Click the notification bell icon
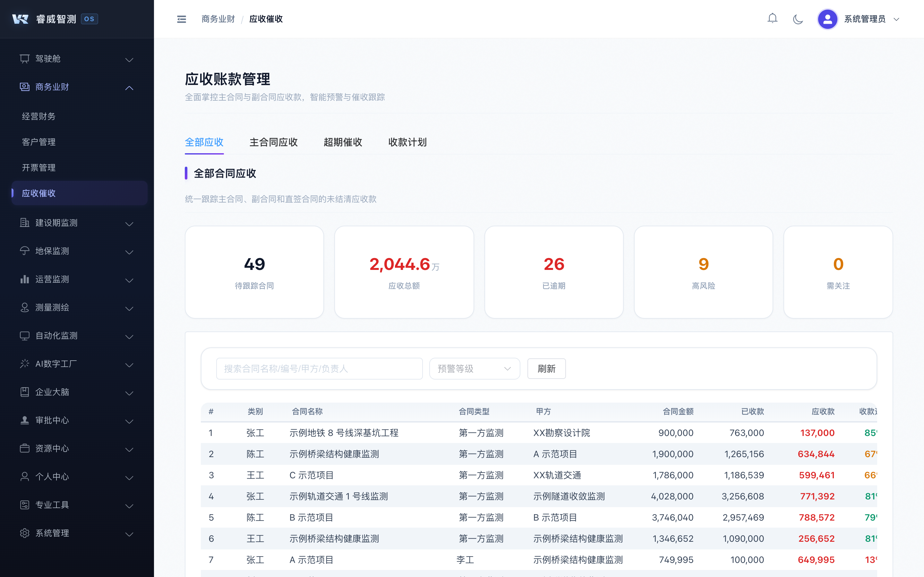Screen dimensions: 924x577 [772, 19]
